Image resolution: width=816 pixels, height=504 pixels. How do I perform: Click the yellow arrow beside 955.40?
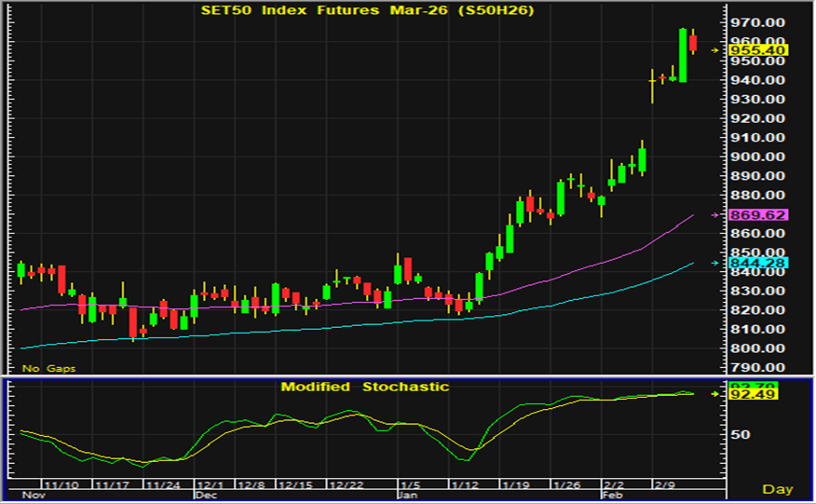(x=715, y=50)
